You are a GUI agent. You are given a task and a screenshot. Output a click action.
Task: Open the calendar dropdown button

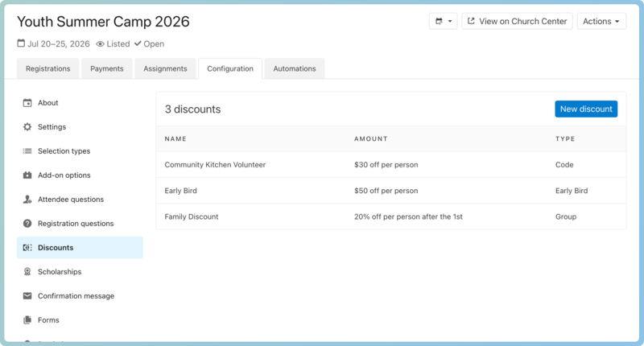[443, 22]
